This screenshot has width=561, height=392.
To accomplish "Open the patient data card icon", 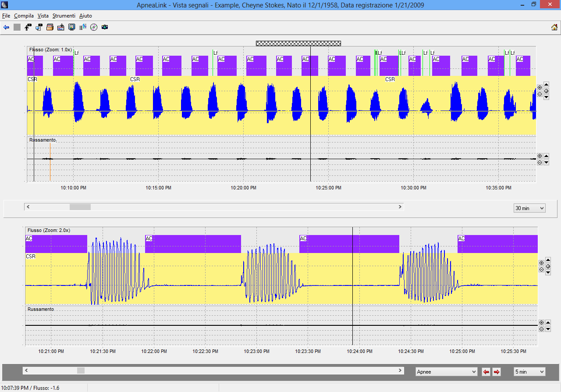I will 61,27.
